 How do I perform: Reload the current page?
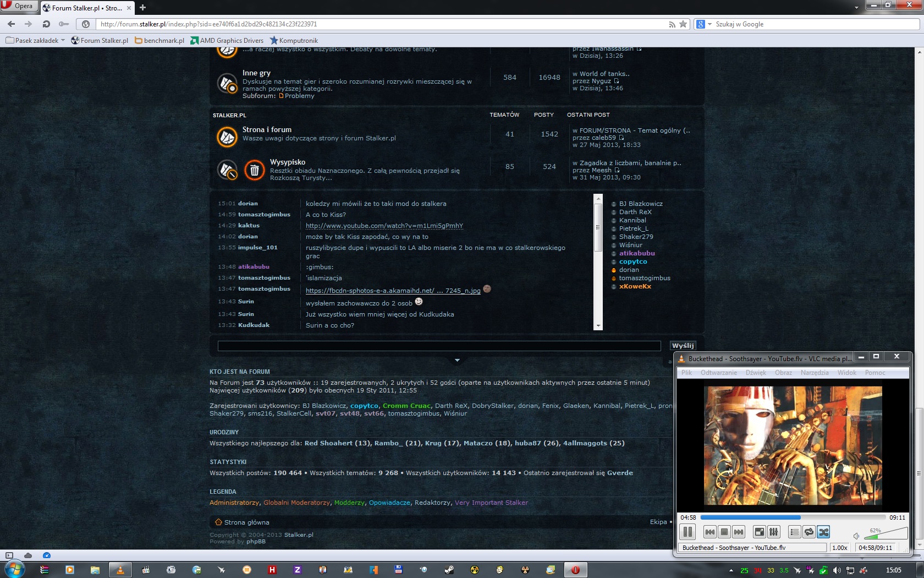(x=46, y=24)
